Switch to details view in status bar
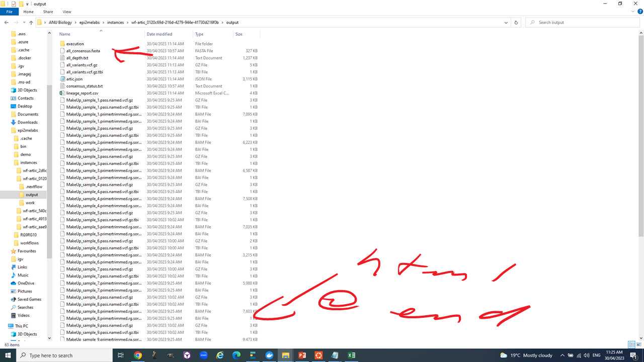The width and height of the screenshot is (644, 362). pyautogui.click(x=631, y=344)
